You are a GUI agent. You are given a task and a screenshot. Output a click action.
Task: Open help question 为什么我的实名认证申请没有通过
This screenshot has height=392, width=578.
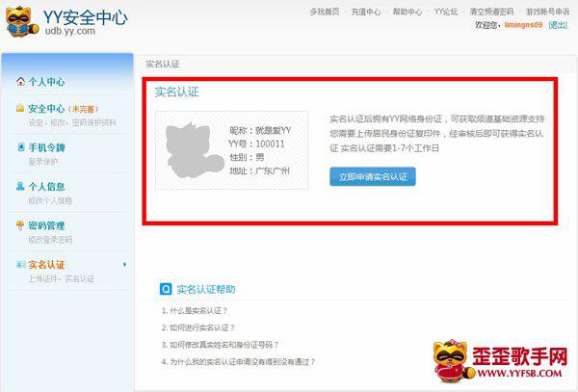(239, 361)
